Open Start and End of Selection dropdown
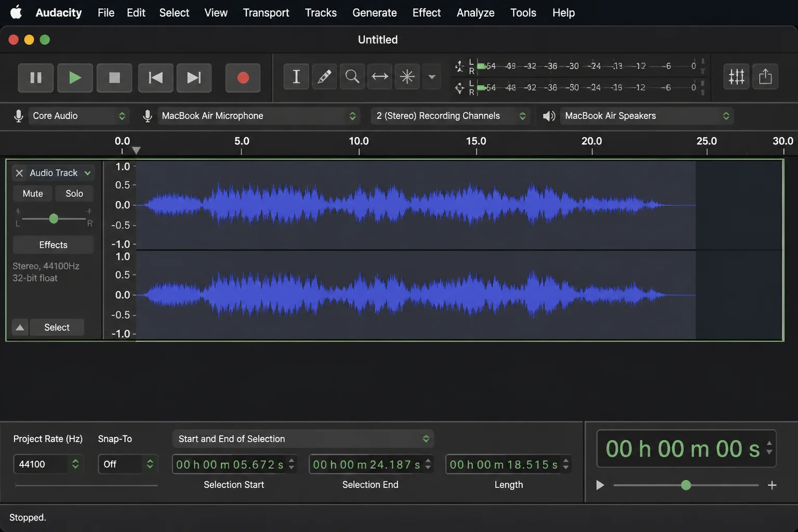Screen dimensions: 798x532 (303, 439)
